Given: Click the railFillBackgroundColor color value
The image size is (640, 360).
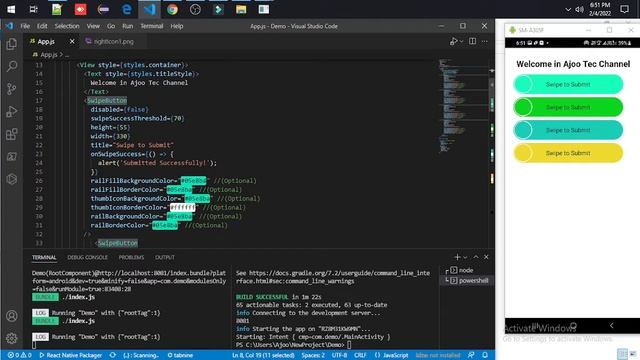Looking at the screenshot, I should 193,180.
